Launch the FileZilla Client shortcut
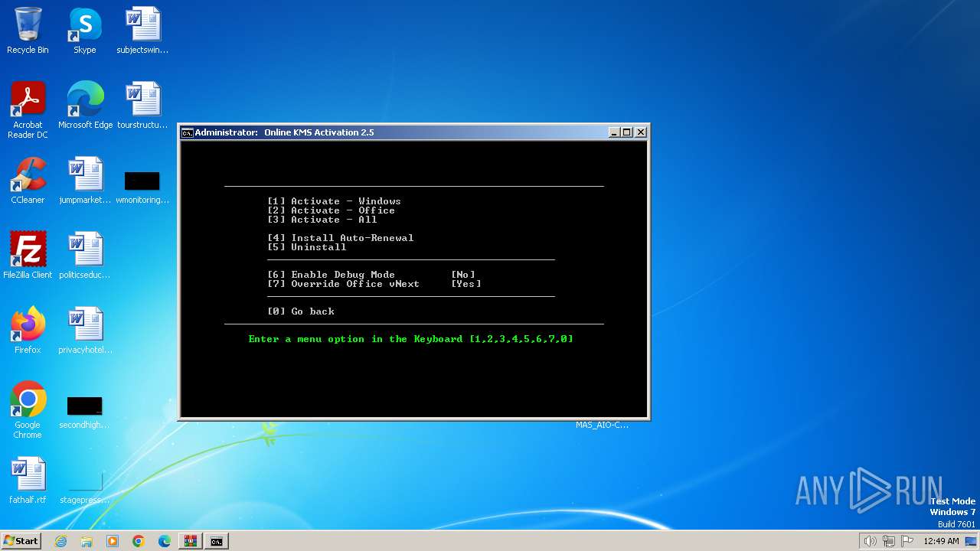The height and width of the screenshot is (551, 980). (x=28, y=255)
